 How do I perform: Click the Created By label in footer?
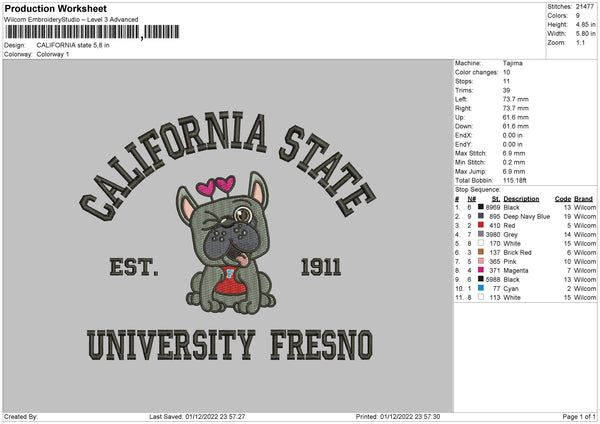21,416
